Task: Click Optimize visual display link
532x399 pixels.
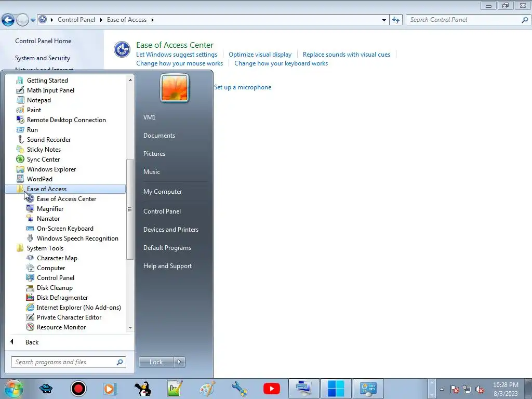Action: point(260,54)
